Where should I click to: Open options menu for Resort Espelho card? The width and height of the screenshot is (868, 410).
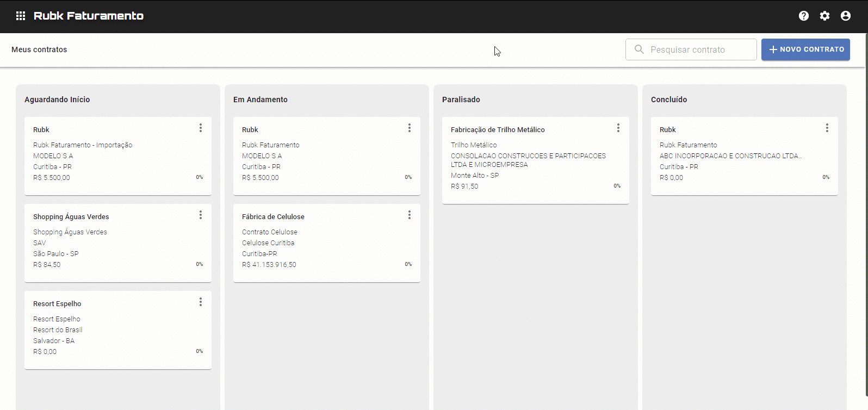coord(201,302)
